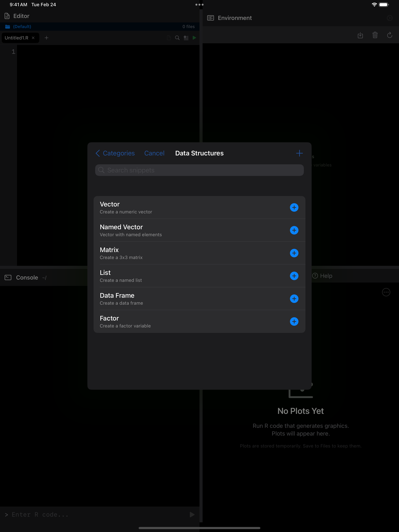Open the (Default) project folder selector
Viewport: 399px width, 532px height.
(22, 26)
